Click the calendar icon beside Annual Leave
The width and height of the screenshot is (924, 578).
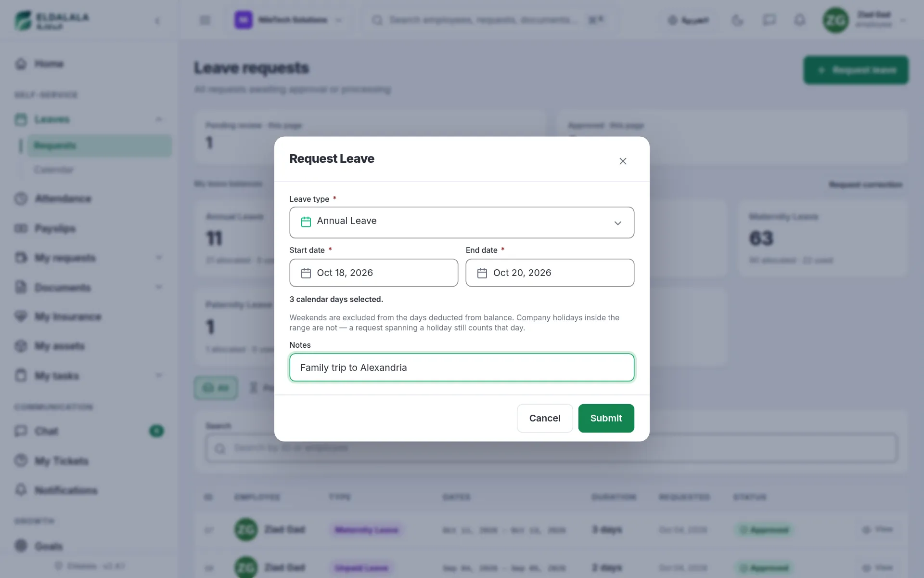coord(306,222)
